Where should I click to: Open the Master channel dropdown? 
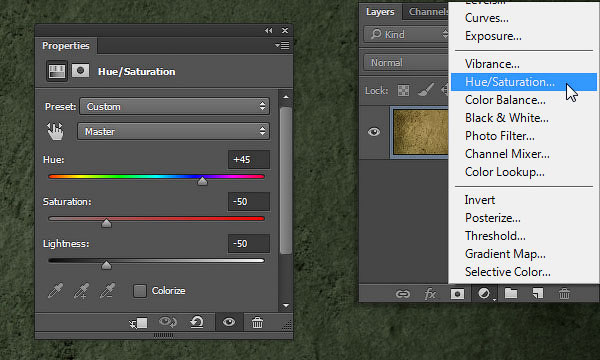pyautogui.click(x=173, y=131)
